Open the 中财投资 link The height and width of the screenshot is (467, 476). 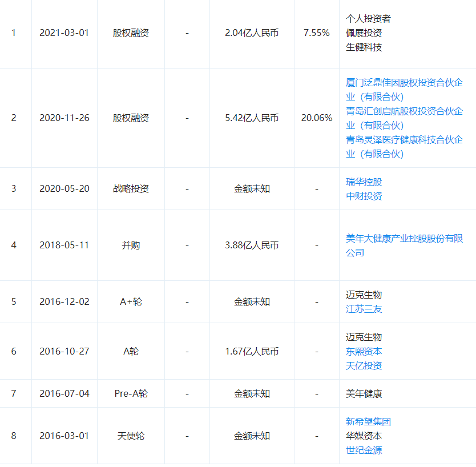tap(364, 196)
